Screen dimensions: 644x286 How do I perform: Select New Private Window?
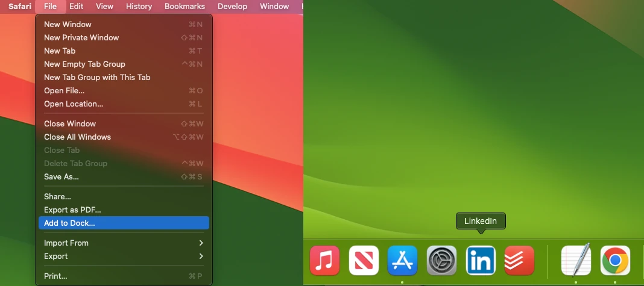click(124, 37)
